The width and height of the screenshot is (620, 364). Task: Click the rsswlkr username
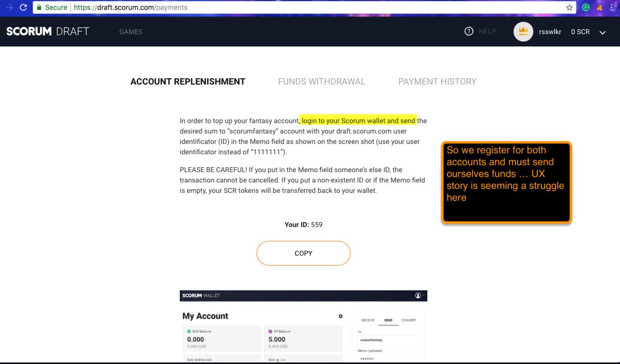coord(550,32)
